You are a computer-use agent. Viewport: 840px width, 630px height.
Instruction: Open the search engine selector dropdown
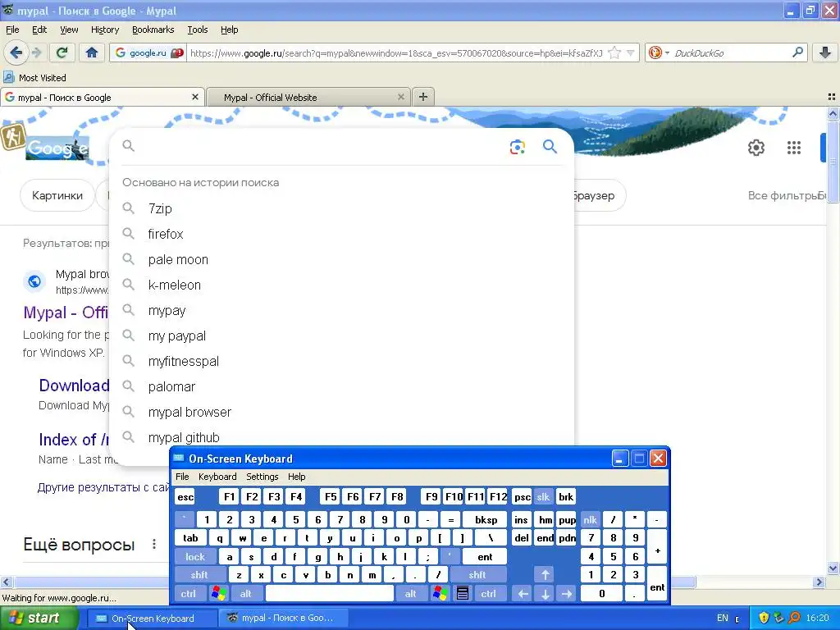(659, 52)
